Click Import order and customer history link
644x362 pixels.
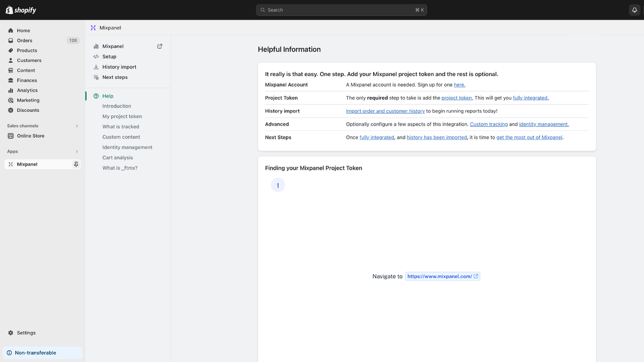385,111
